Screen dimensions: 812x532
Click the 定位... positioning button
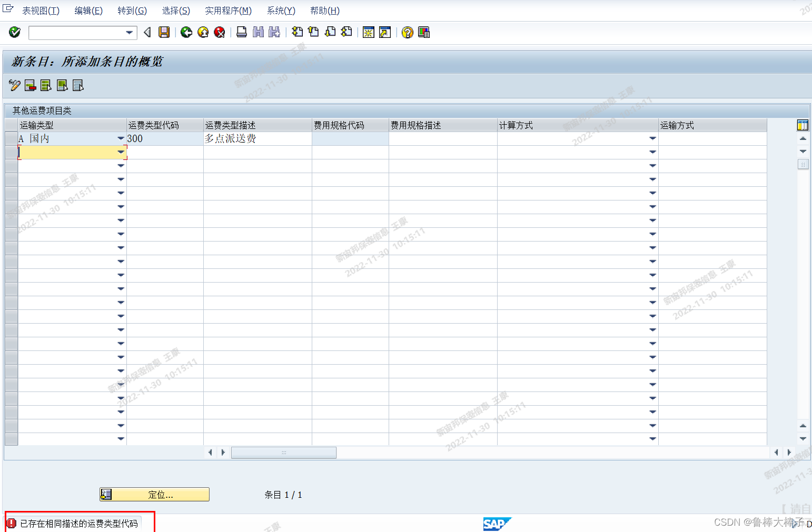point(154,494)
